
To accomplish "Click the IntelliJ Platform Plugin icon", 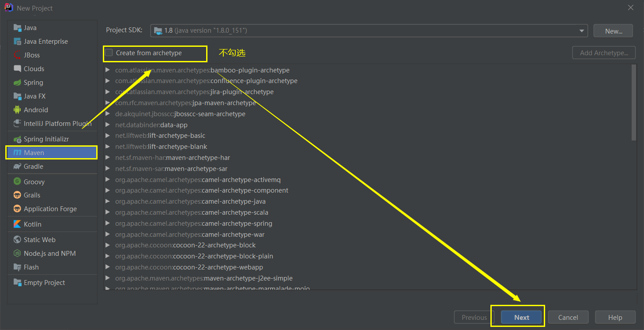I will click(x=17, y=123).
